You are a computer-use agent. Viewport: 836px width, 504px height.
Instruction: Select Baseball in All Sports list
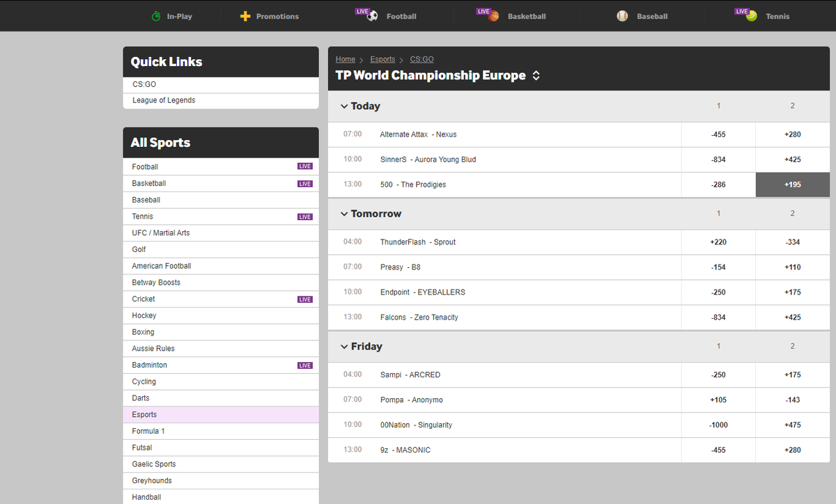pos(221,200)
